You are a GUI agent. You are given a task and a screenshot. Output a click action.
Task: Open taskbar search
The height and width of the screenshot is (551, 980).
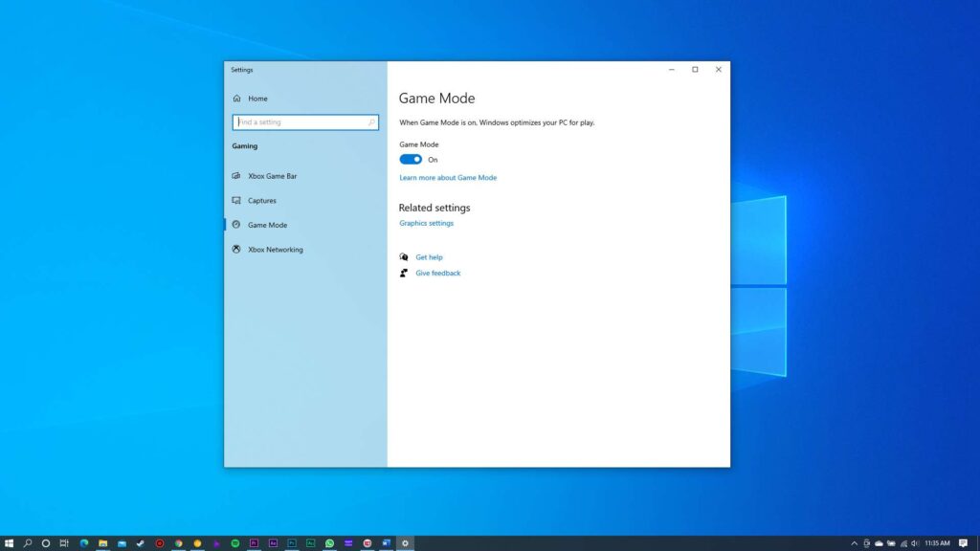click(28, 543)
